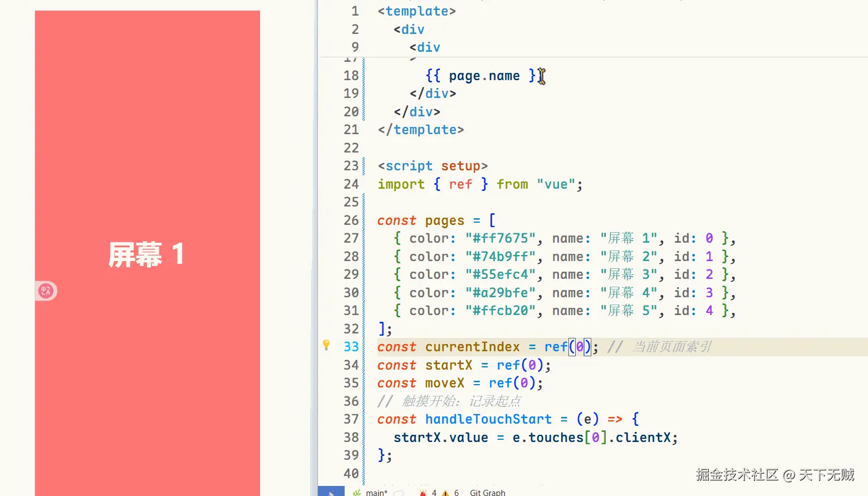Click the comment on line 36
This screenshot has width=868, height=496.
pyautogui.click(x=449, y=401)
